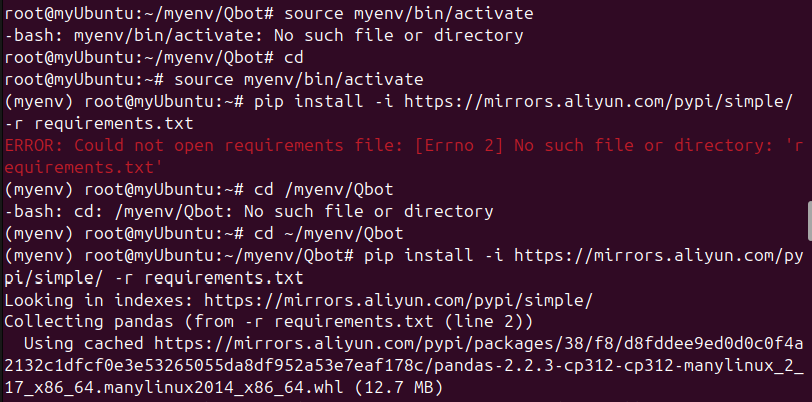The image size is (812, 402).
Task: Click the '-r requirements.txt' wrapped line after first pip
Action: pos(98,124)
